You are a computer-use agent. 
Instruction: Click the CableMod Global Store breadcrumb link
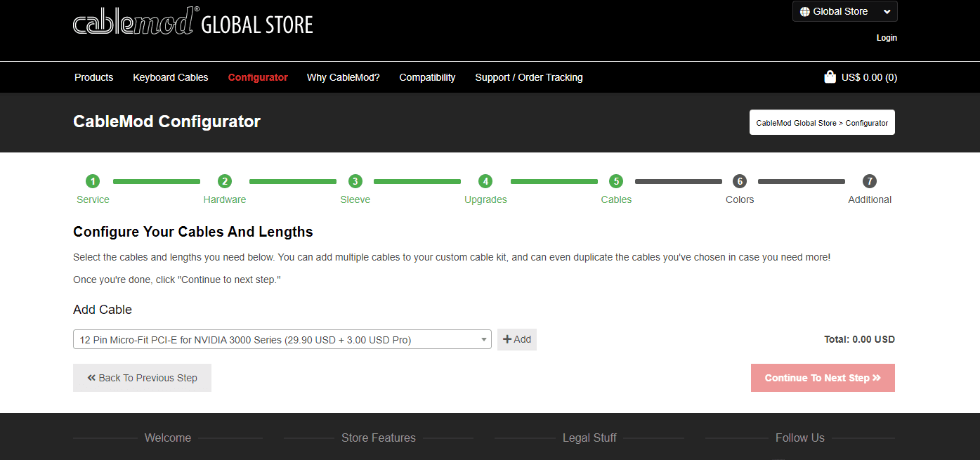click(x=796, y=123)
